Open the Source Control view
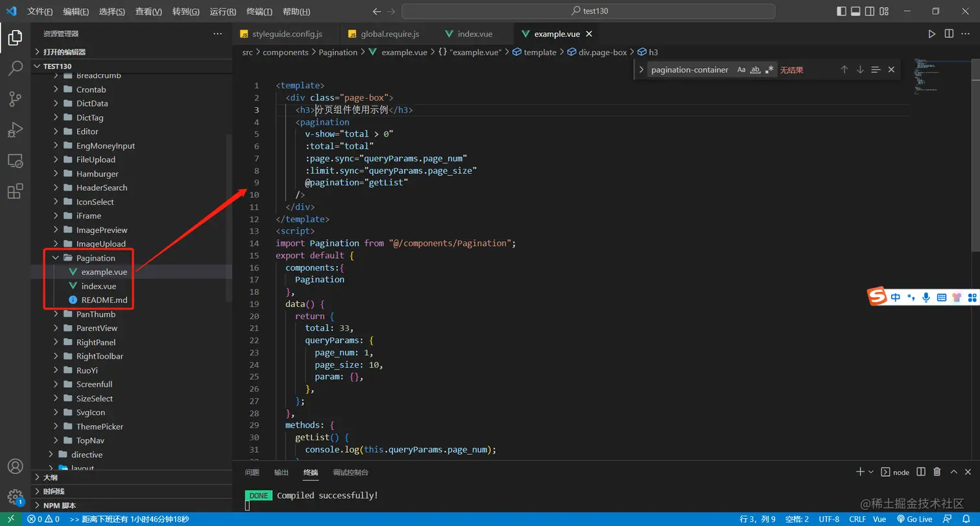 tap(15, 99)
